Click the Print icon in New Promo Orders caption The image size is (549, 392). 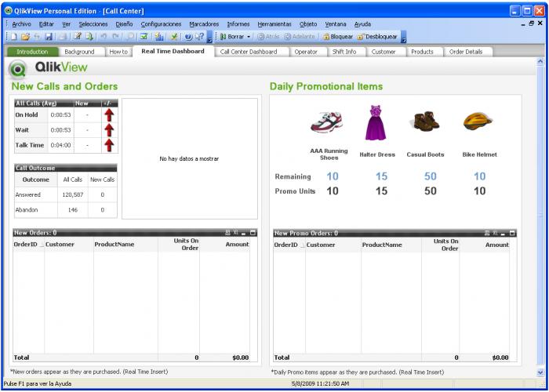coord(487,233)
